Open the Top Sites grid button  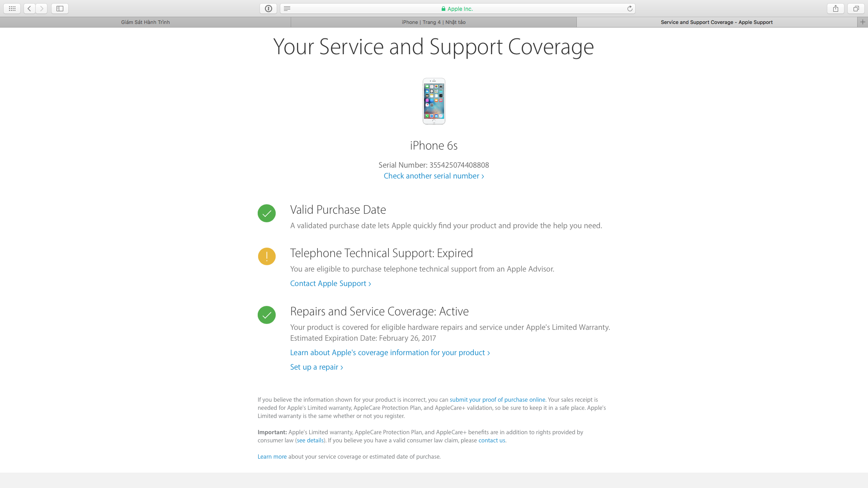pos(12,9)
